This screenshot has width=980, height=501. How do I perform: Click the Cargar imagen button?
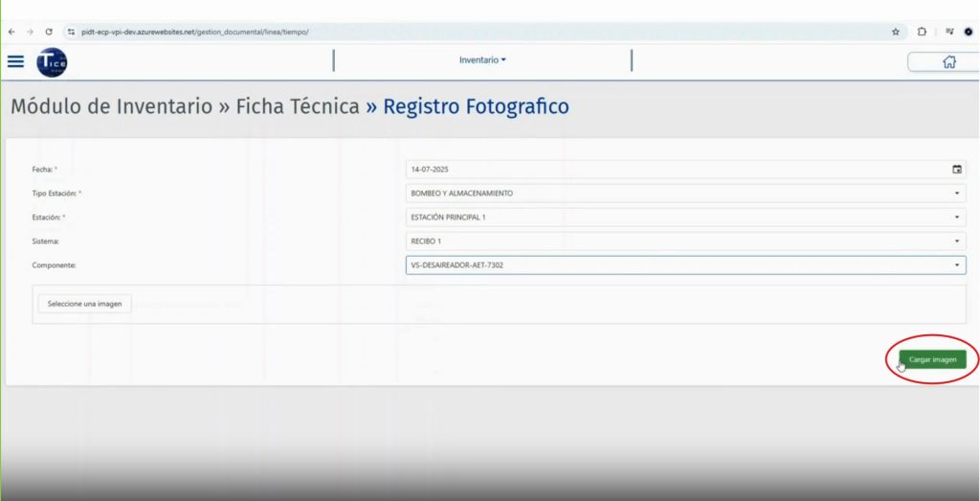932,359
